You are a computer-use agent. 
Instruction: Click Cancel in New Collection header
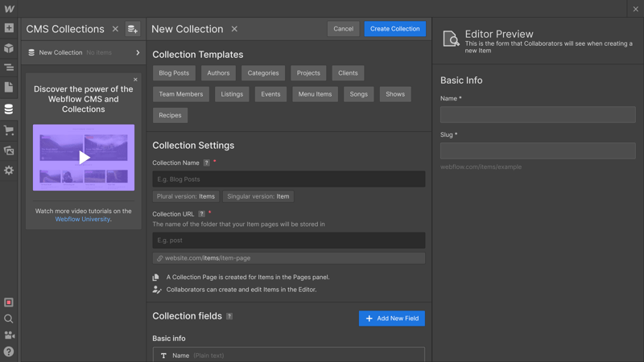pos(343,29)
